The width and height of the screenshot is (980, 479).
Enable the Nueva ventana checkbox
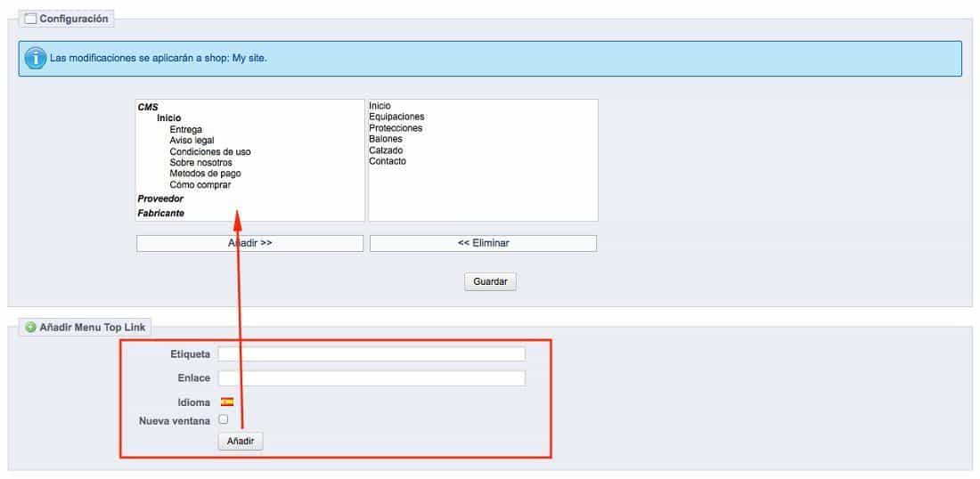point(223,419)
